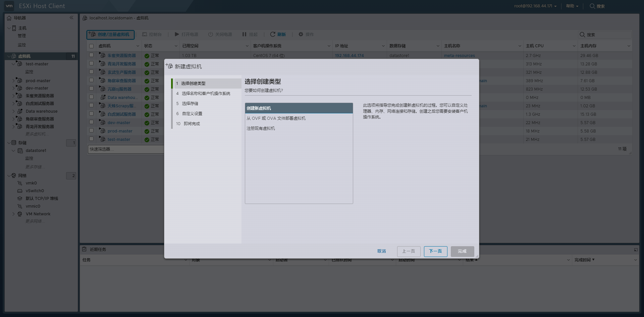This screenshot has width=644, height=317.
Task: Open the root@192.168.44.171 user dropdown
Action: [x=535, y=6]
